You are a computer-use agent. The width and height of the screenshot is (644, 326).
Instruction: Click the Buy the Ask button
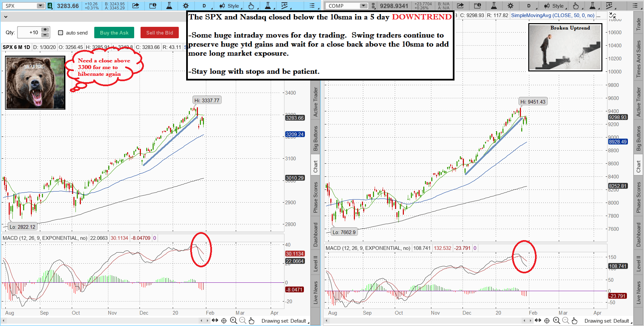coord(114,33)
